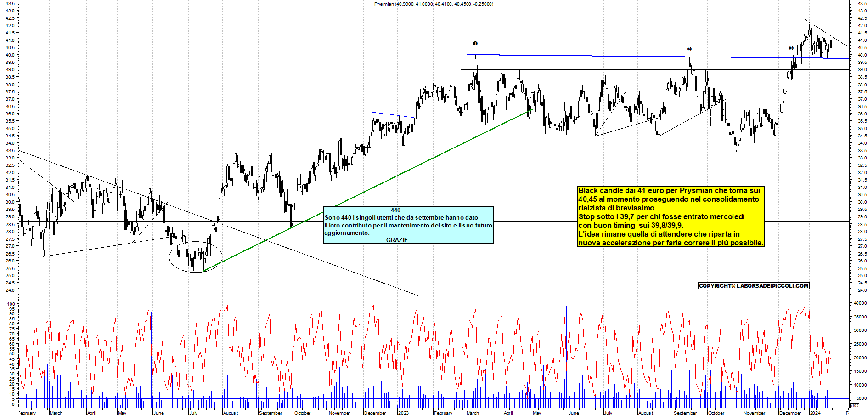Image resolution: width=868 pixels, height=415 pixels.
Task: Click the numbered marker 1 above the March peak
Action: (475, 44)
